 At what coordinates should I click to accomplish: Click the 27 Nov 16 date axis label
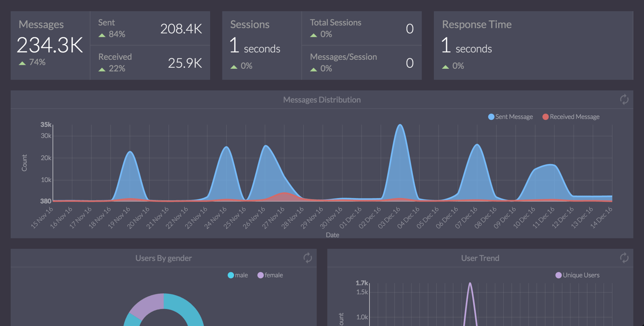(x=273, y=217)
